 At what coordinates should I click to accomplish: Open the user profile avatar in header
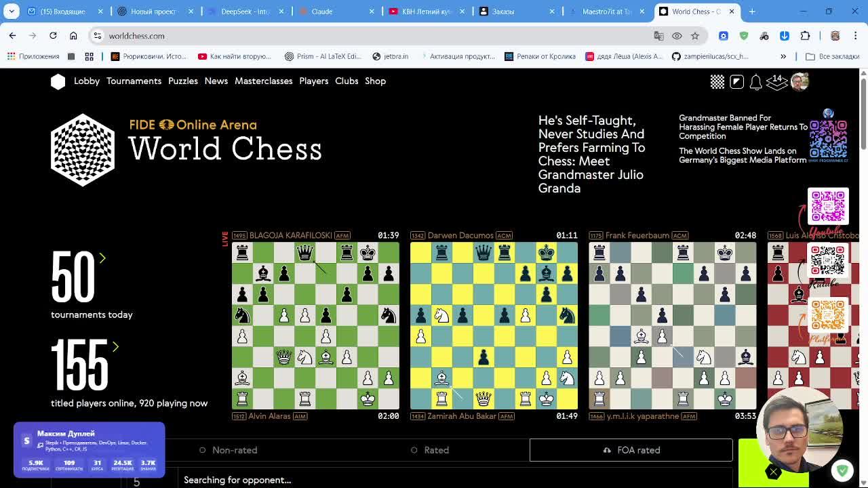800,81
